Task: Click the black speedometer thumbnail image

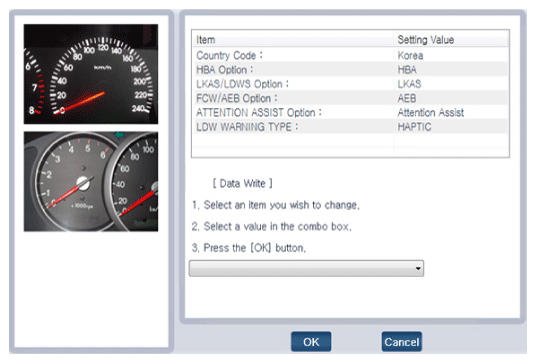Action: pos(91,74)
